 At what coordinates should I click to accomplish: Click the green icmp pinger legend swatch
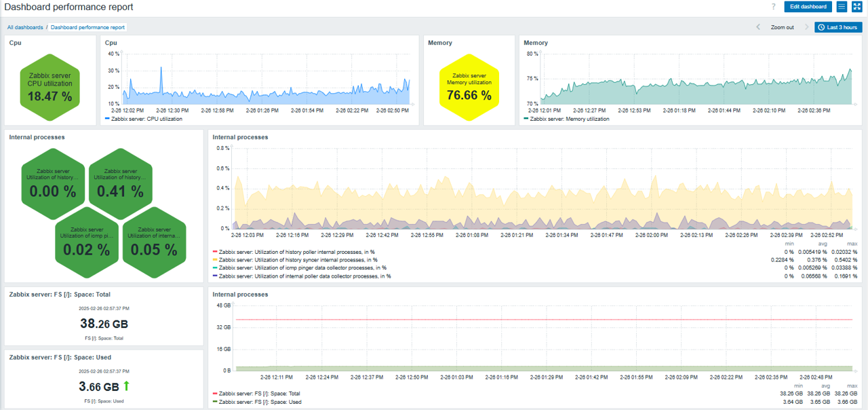coord(215,268)
